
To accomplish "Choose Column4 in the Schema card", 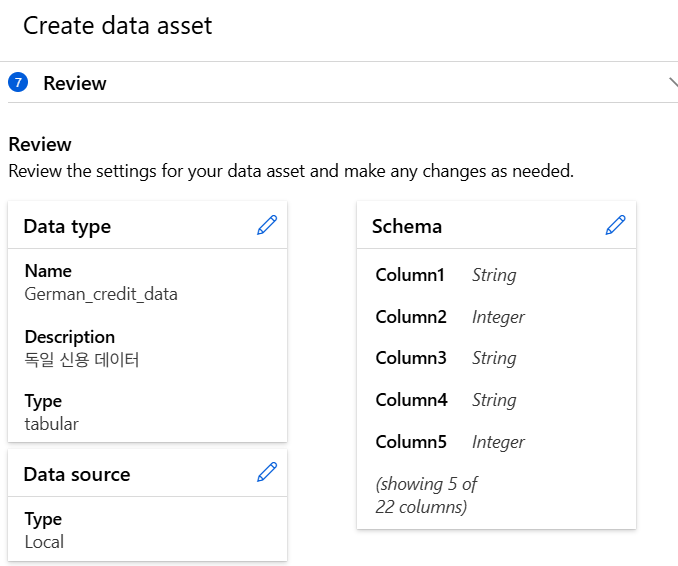I will pos(411,400).
